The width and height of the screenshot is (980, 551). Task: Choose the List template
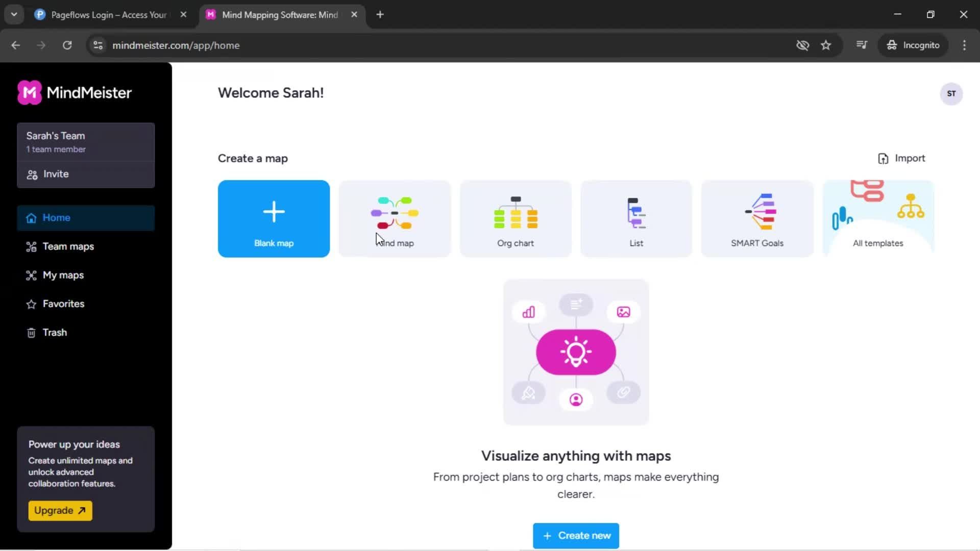click(x=636, y=218)
